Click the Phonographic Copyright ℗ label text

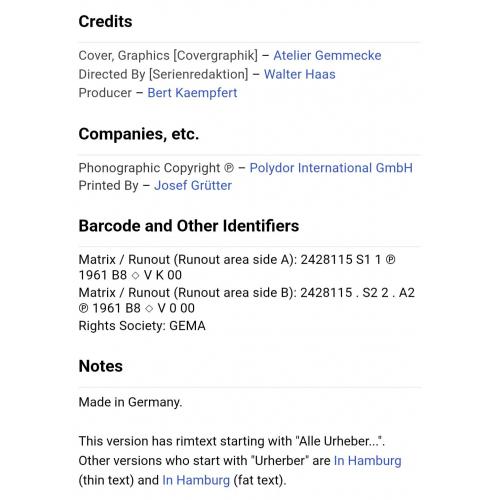[156, 168]
